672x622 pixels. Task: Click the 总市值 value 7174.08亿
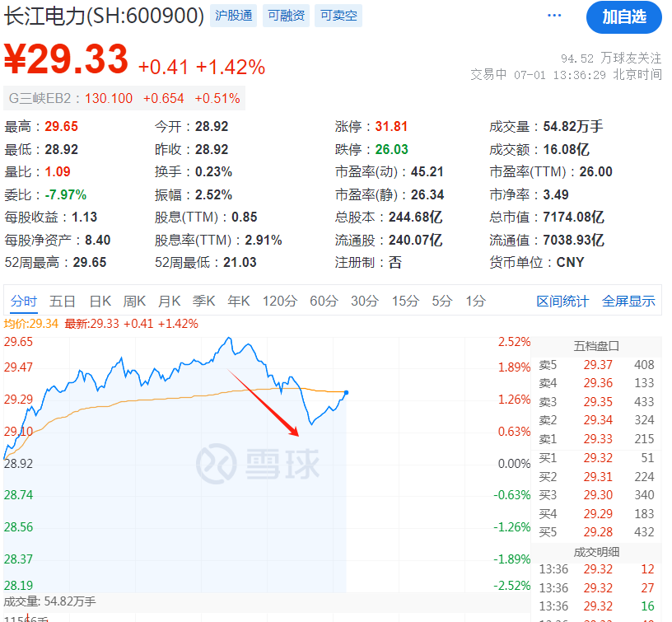[573, 217]
